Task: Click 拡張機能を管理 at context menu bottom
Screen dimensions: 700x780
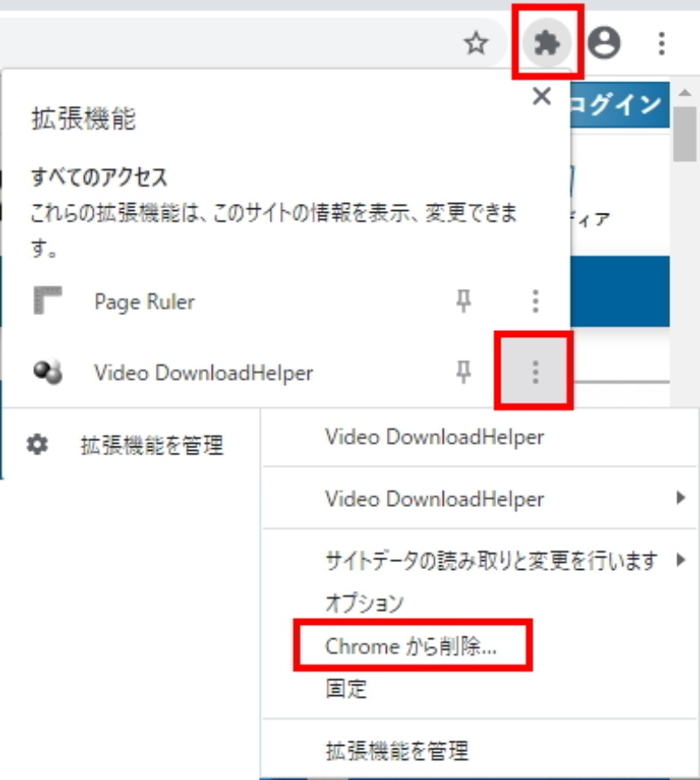Action: 396,750
